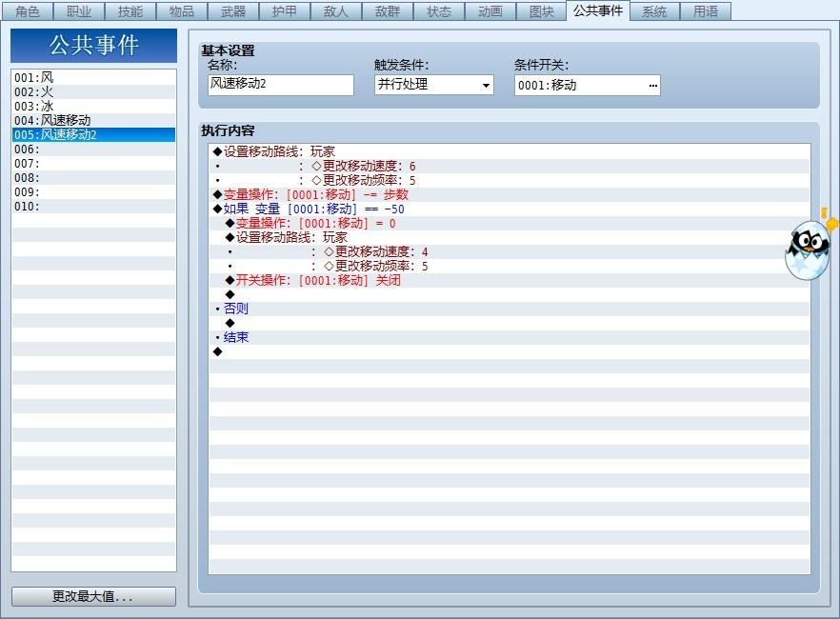The height and width of the screenshot is (619, 840).
Task: Switch to the 系统 tab
Action: click(x=654, y=11)
